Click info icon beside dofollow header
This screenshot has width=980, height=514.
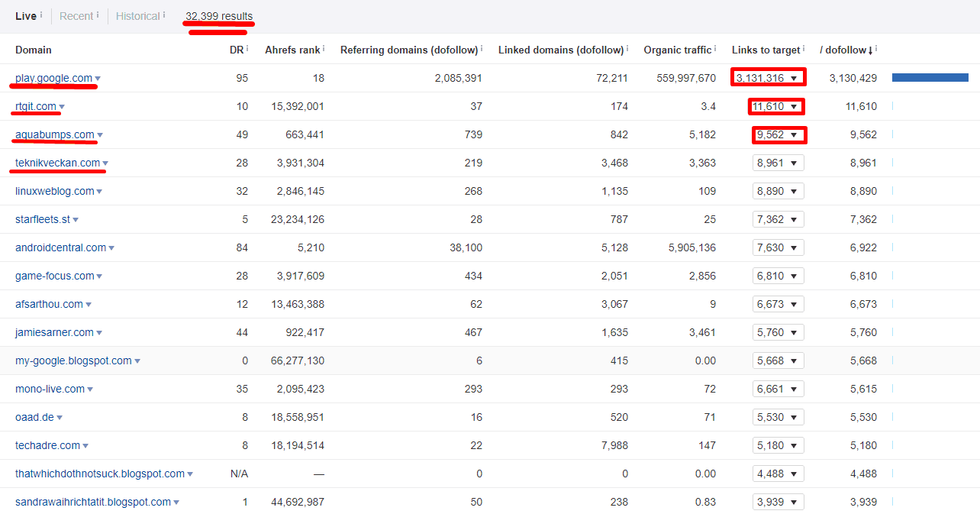pyautogui.click(x=876, y=48)
